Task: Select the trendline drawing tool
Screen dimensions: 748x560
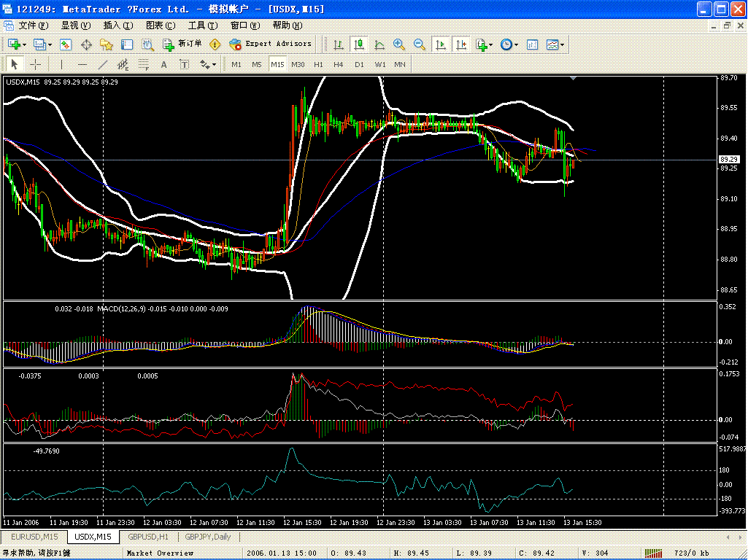Action: [x=103, y=64]
